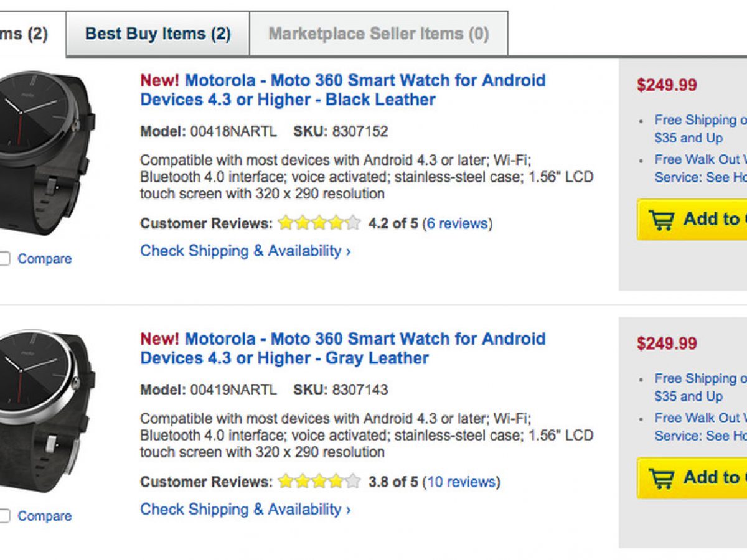Switch to Best Buy Items tab
This screenshot has width=747, height=560.
click(x=157, y=34)
